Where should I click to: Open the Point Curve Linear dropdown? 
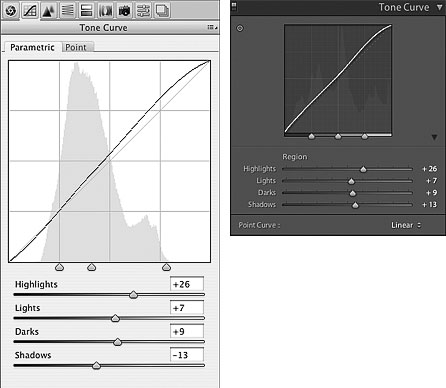[406, 225]
